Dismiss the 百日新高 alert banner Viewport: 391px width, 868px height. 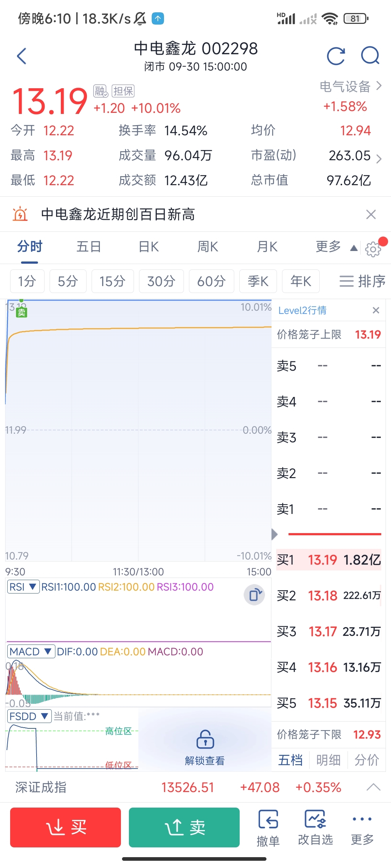[371, 214]
